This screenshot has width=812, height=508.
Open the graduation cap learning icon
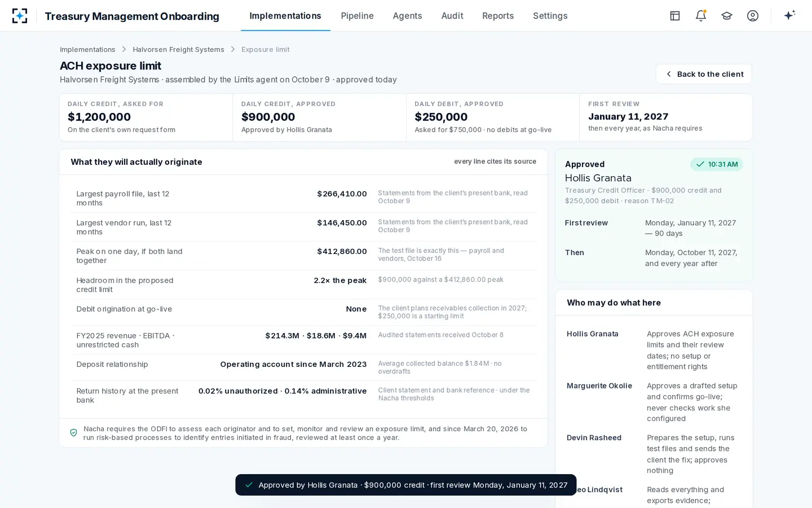click(x=727, y=16)
